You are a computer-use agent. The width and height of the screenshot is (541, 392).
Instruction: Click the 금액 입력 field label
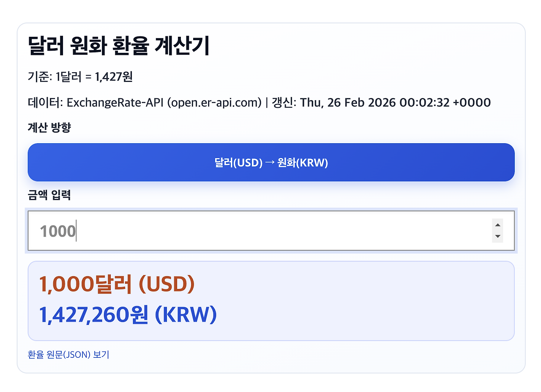tap(49, 195)
